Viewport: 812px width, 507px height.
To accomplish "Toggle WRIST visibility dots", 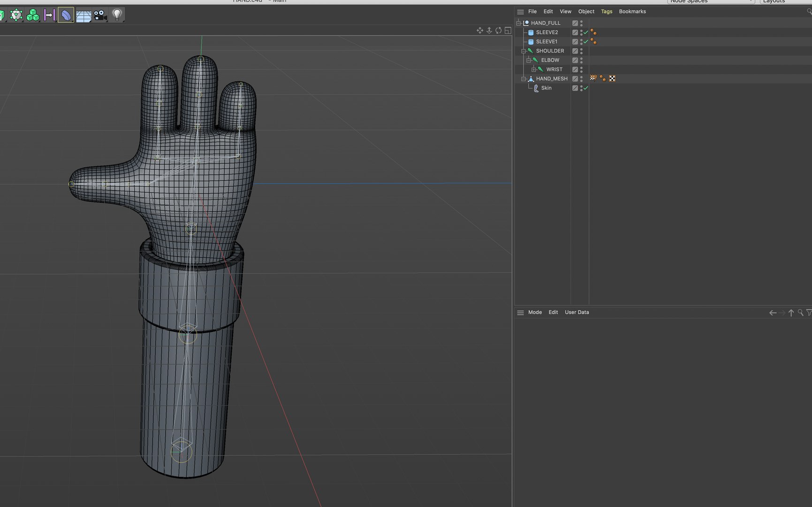I will point(581,69).
